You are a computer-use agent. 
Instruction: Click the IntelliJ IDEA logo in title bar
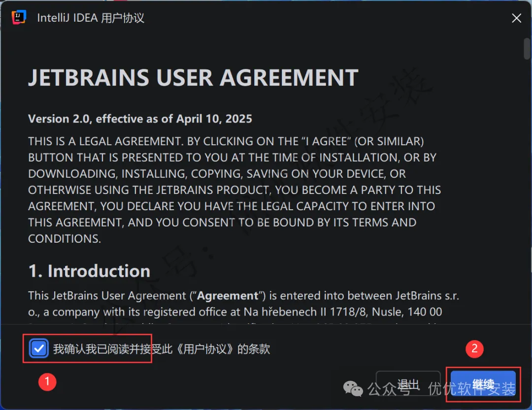coord(19,17)
